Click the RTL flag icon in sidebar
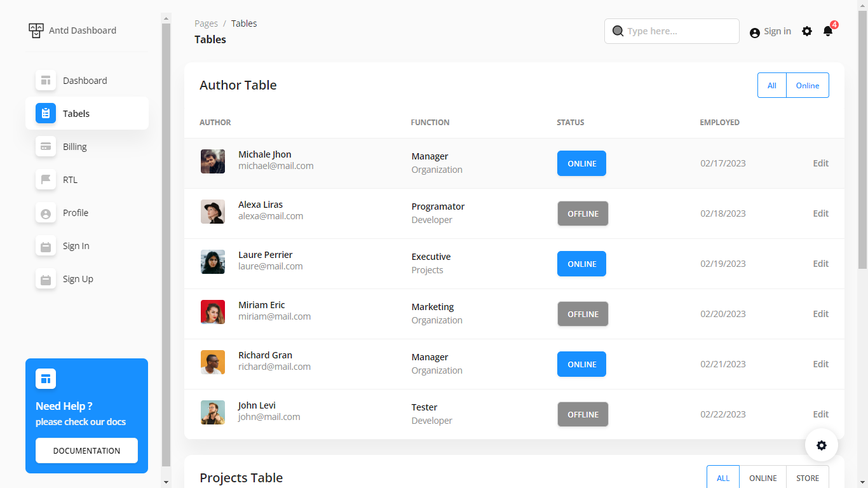The image size is (868, 488). [x=46, y=180]
